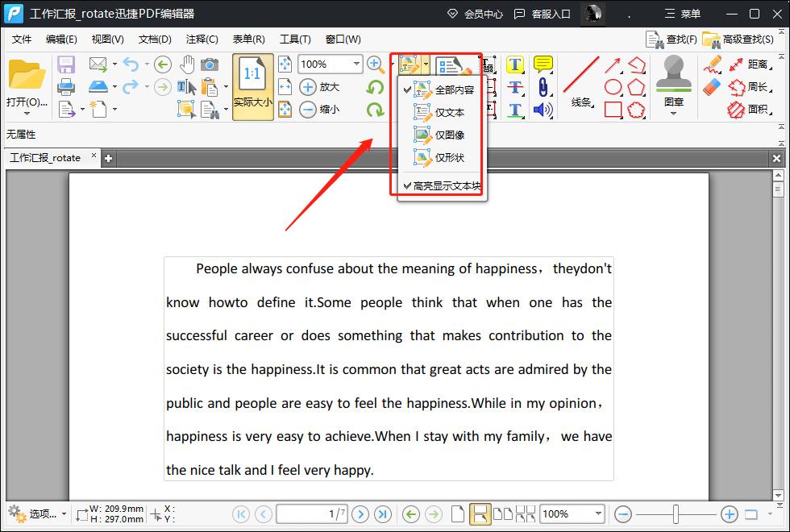Click the zoom slider in status bar
The image size is (790, 532).
pos(676,513)
